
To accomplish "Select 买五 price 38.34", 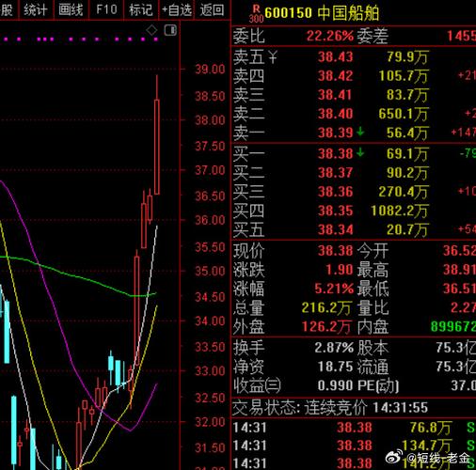I will click(335, 229).
